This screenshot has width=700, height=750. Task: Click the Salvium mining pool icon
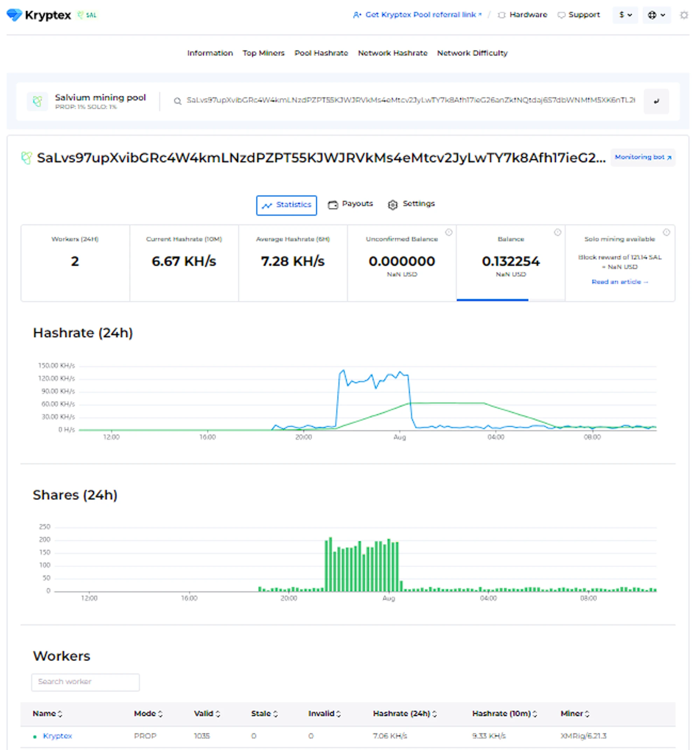click(37, 101)
